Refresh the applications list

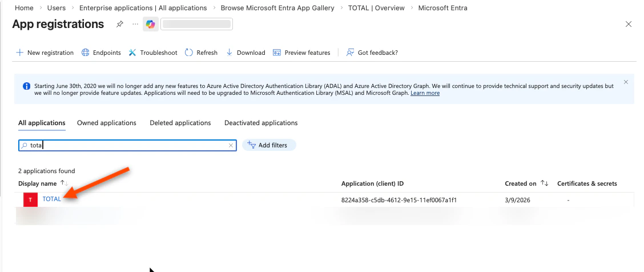pos(201,53)
